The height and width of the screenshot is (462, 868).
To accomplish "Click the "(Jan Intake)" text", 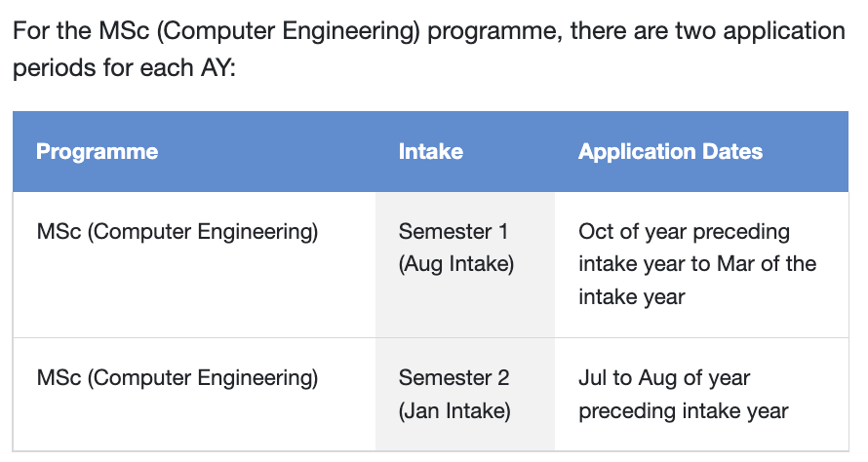I will pyautogui.click(x=454, y=410).
